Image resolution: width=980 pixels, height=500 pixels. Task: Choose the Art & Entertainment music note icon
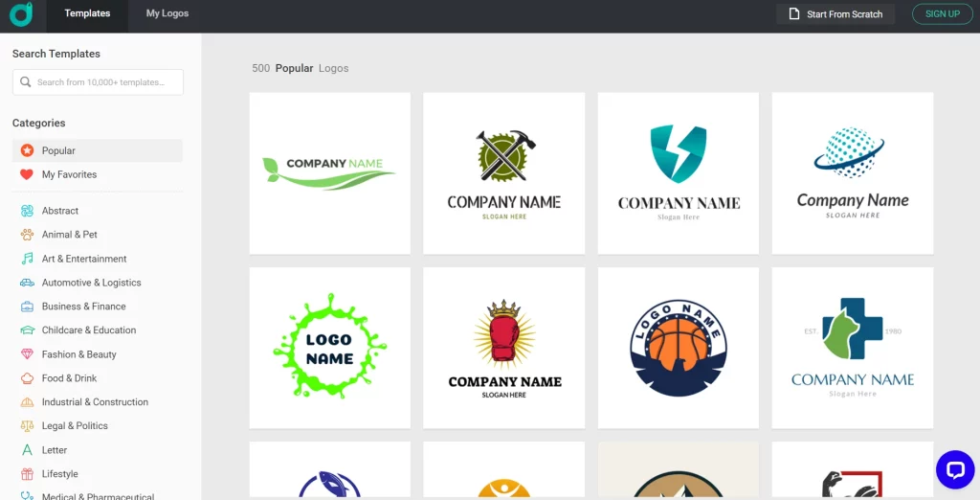coord(27,259)
